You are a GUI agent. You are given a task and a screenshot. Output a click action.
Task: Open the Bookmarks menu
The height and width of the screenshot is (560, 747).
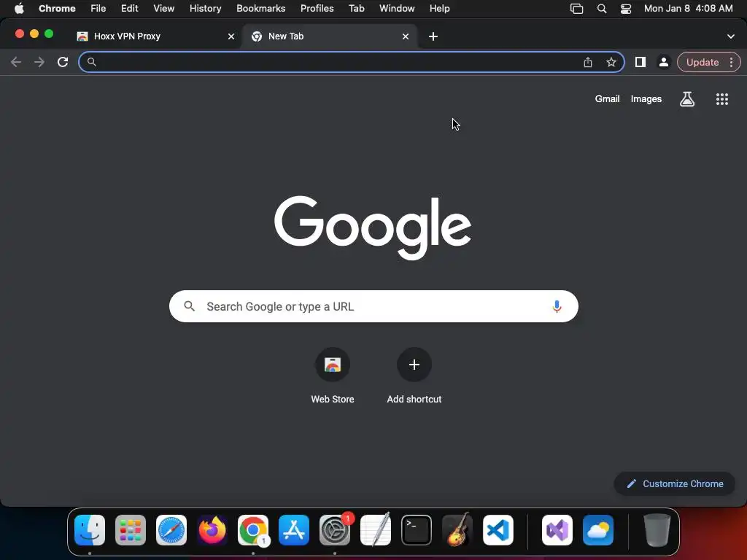[260, 9]
